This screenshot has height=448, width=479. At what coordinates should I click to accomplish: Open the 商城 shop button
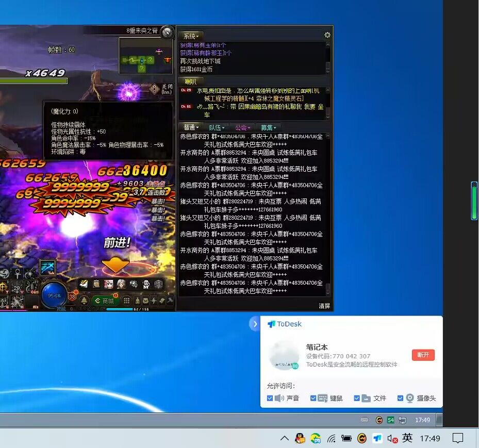tap(105, 301)
